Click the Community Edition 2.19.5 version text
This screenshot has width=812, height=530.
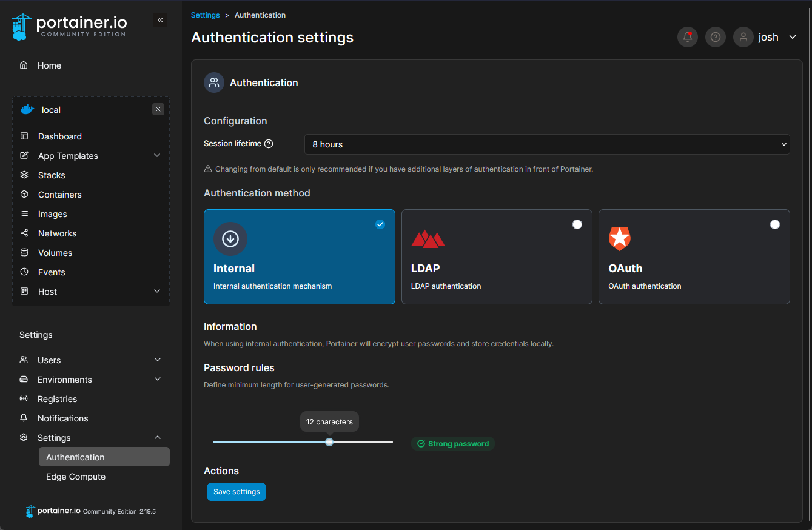(x=119, y=512)
